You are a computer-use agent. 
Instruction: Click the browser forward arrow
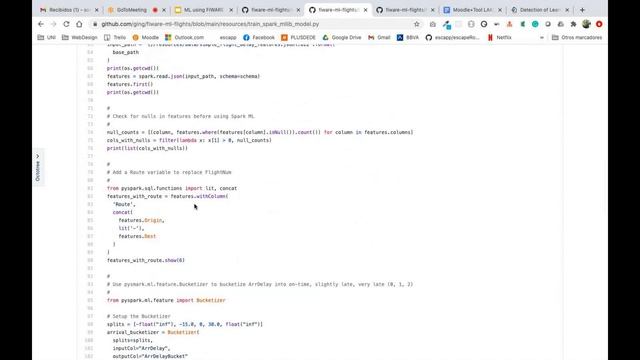53,24
